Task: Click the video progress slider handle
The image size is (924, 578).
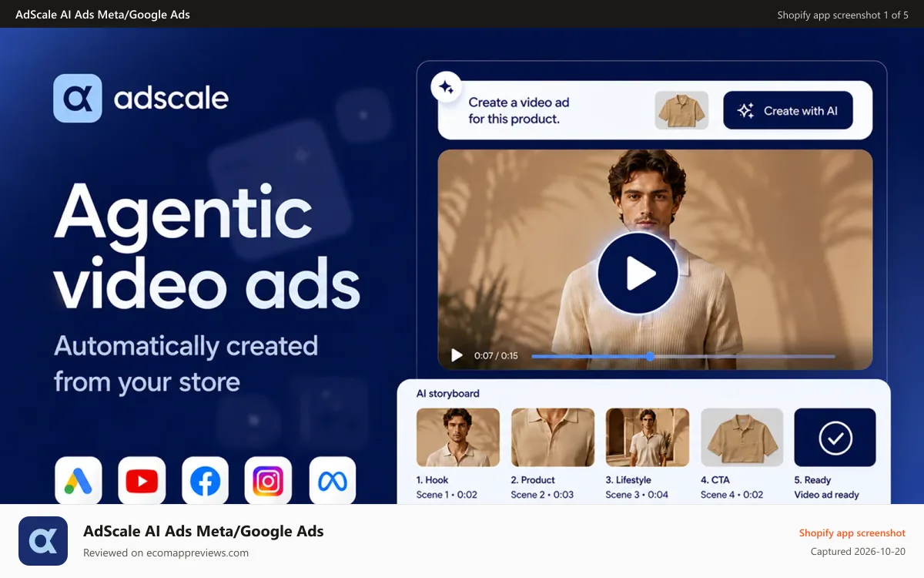Action: click(x=651, y=356)
